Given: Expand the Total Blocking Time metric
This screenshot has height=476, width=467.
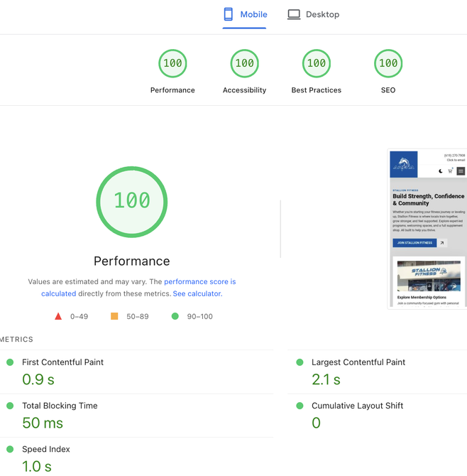Looking at the screenshot, I should [x=60, y=406].
